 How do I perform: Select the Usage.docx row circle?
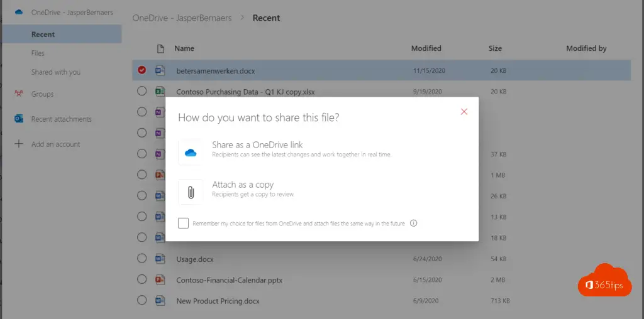142,258
